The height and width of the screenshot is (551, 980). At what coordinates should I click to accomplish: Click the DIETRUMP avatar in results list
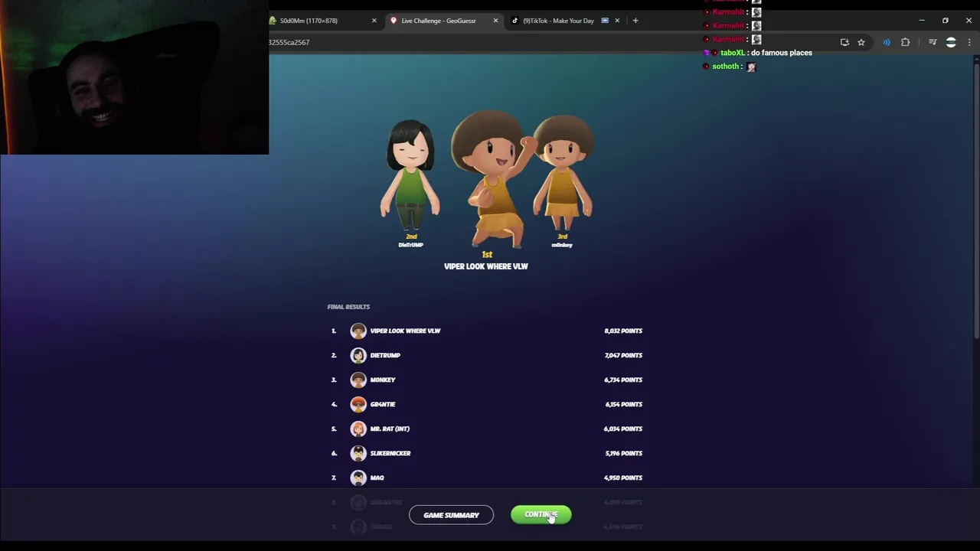tap(358, 355)
